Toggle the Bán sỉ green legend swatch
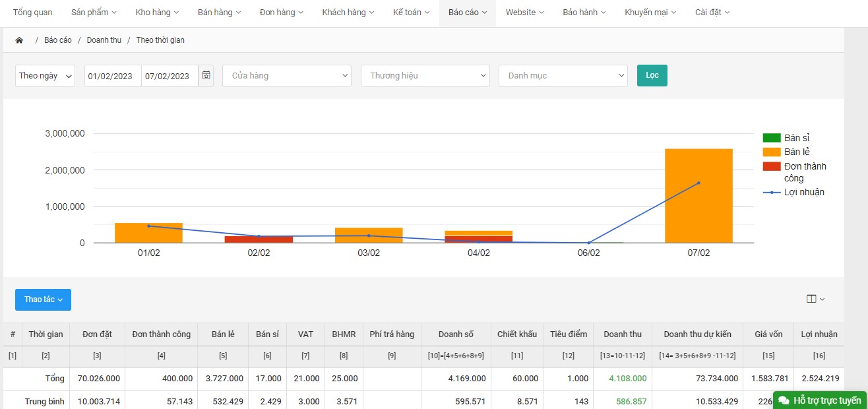This screenshot has width=868, height=409. (771, 138)
